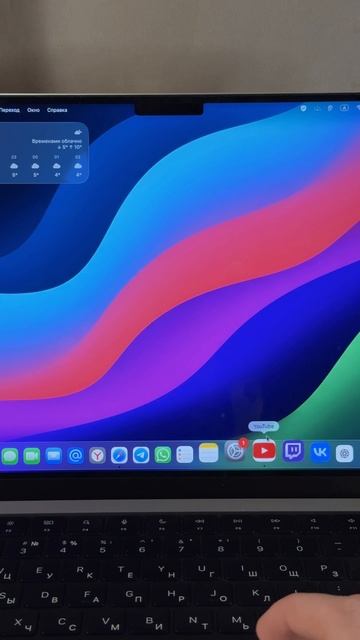Open the Окно menu in the menu bar
Screen dimensions: 360x640
[33, 110]
